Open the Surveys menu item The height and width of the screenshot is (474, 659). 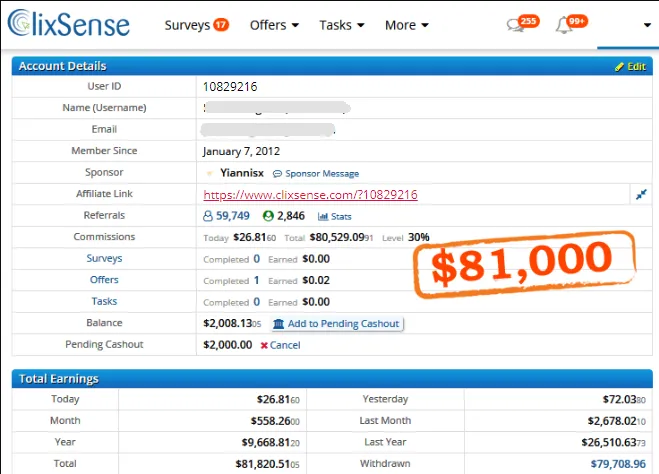tap(187, 25)
